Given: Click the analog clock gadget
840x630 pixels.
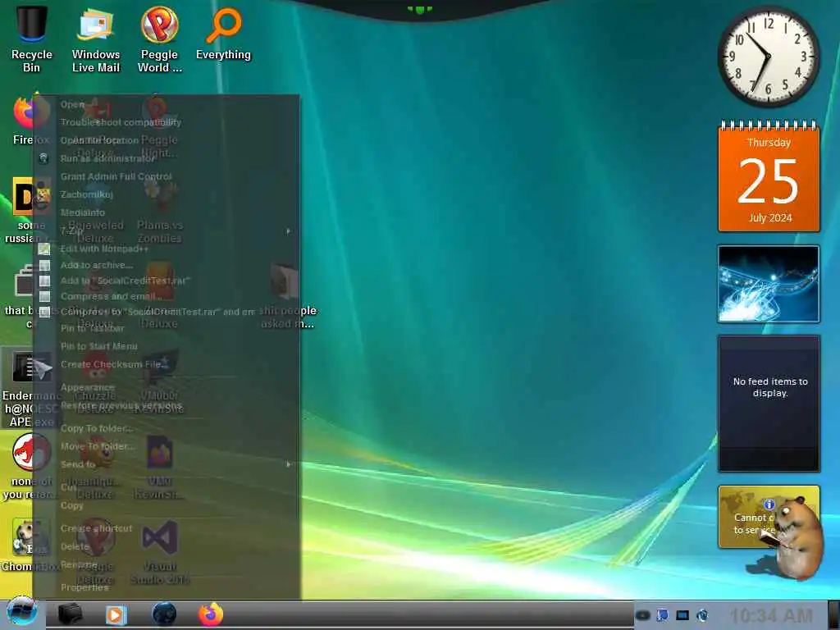Looking at the screenshot, I should (x=769, y=57).
